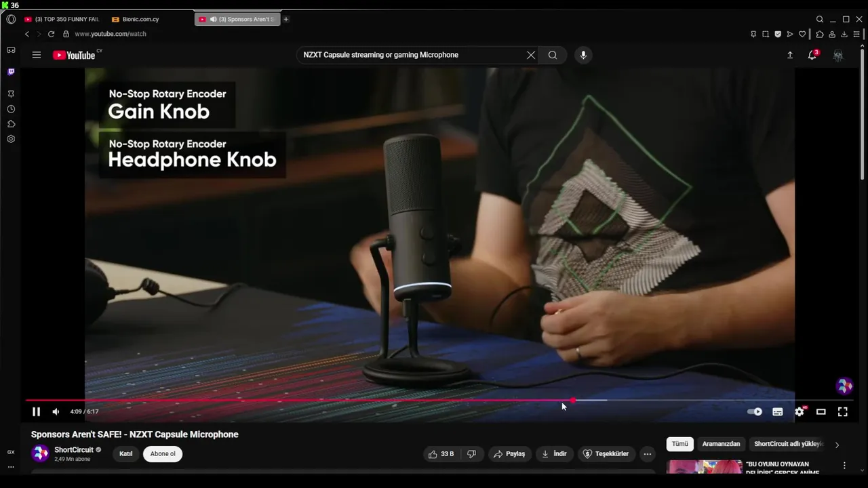
Task: Open the account avatar menu
Action: click(x=838, y=56)
